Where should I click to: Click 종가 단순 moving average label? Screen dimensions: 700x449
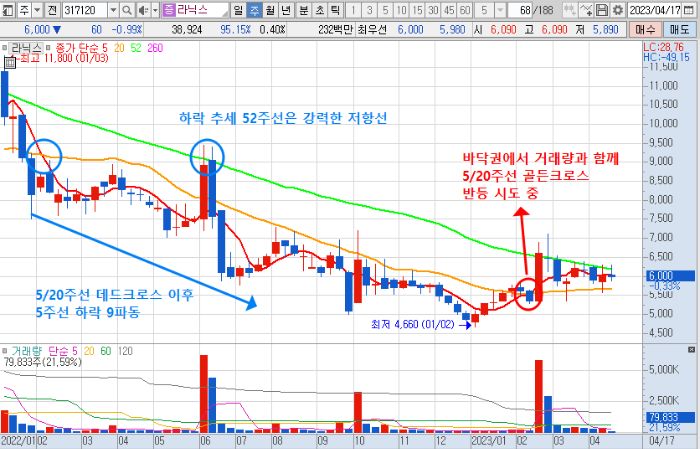pyautogui.click(x=77, y=48)
